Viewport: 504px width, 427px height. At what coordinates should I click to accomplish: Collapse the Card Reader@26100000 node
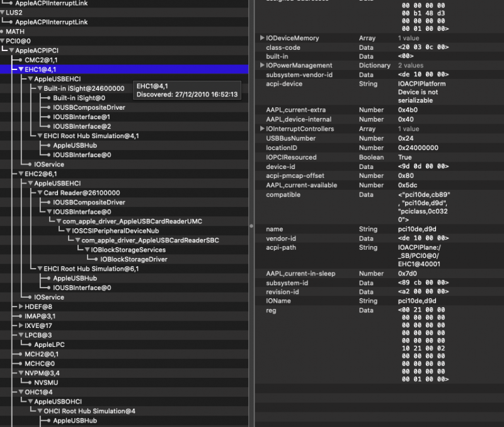tap(40, 193)
